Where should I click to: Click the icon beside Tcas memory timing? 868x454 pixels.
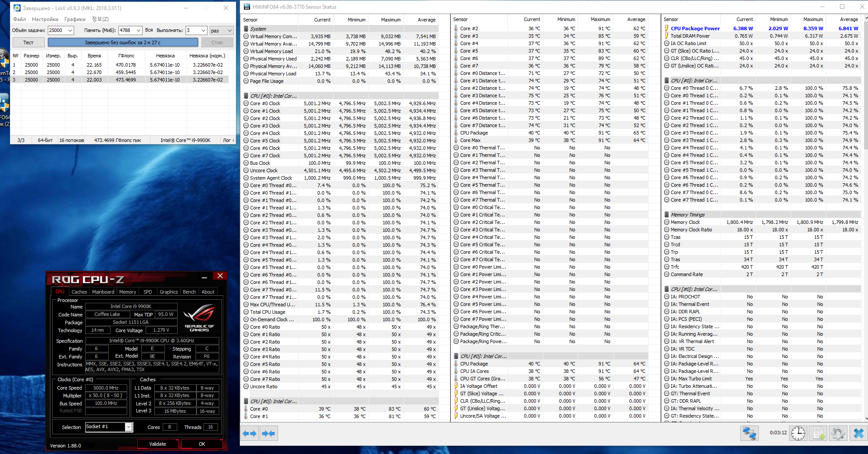click(x=667, y=237)
